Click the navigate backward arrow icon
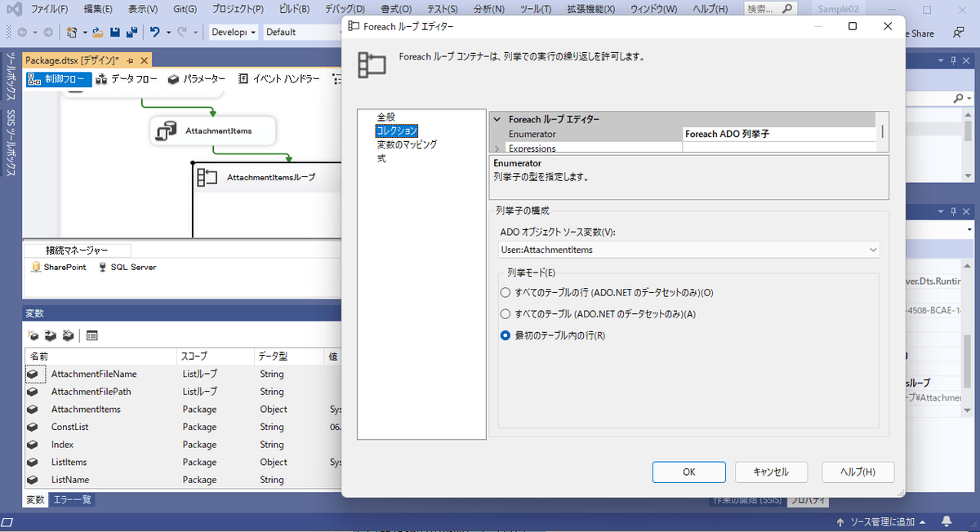The height and width of the screenshot is (532, 980). click(x=22, y=33)
